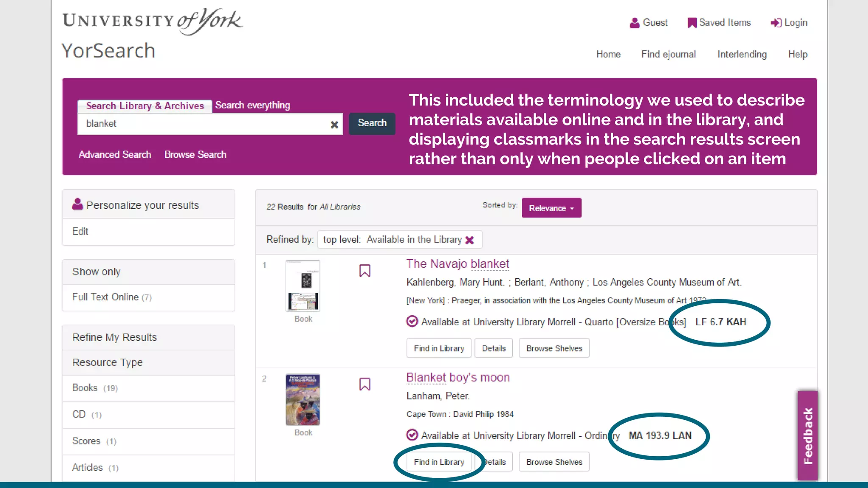Click the Login text link
Screen dimensions: 868x488
pos(796,22)
